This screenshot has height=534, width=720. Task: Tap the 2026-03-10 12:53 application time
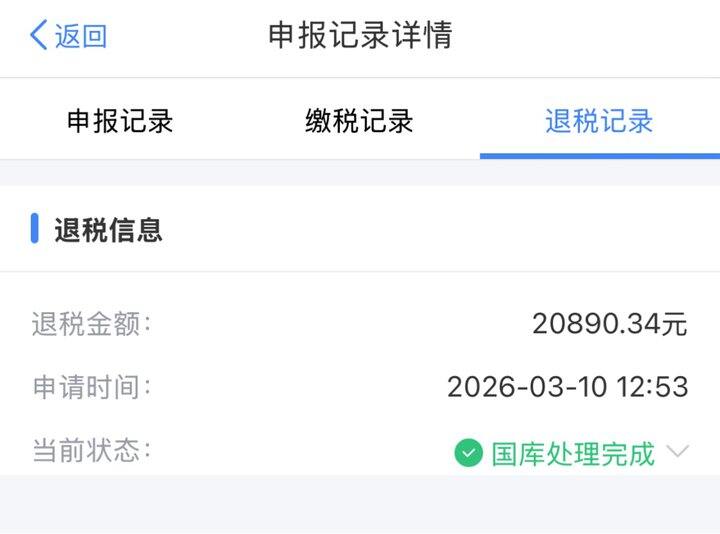pos(567,387)
